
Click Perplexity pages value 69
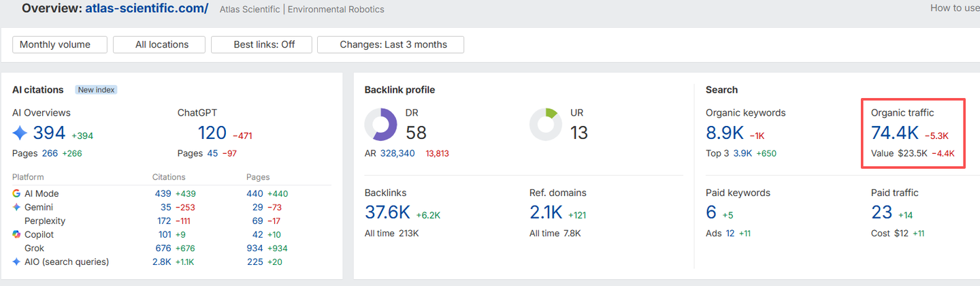257,221
